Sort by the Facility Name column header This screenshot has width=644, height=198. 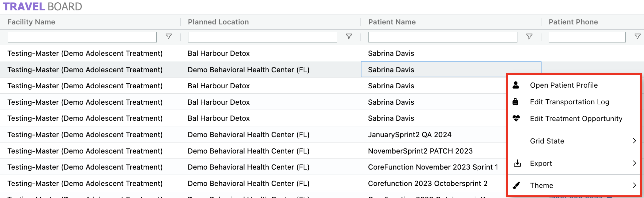(x=31, y=22)
